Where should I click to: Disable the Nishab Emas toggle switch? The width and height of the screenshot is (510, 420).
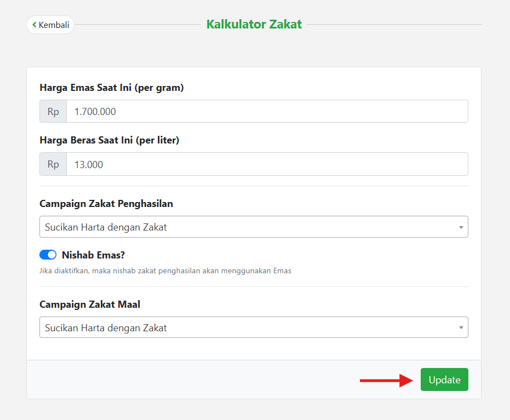pyautogui.click(x=48, y=255)
